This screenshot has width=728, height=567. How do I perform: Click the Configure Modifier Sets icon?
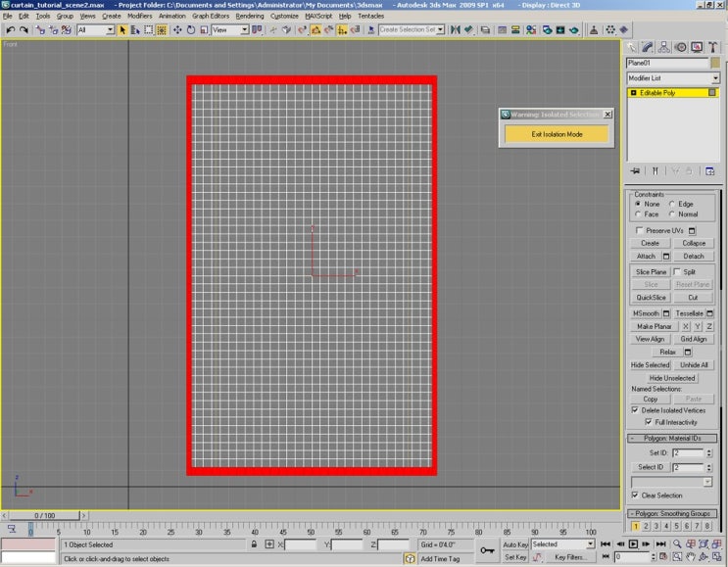712,170
